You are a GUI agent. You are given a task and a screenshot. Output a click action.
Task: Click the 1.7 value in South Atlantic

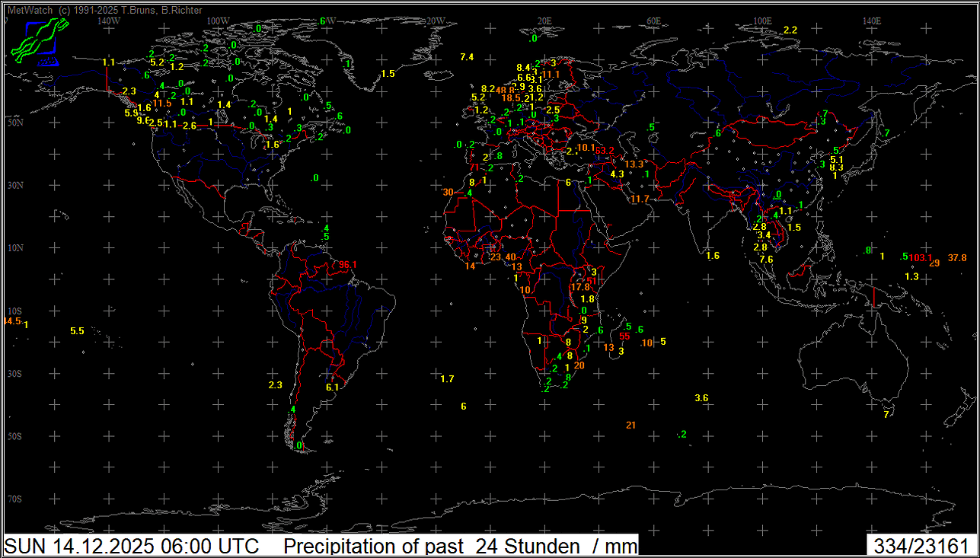(x=447, y=379)
